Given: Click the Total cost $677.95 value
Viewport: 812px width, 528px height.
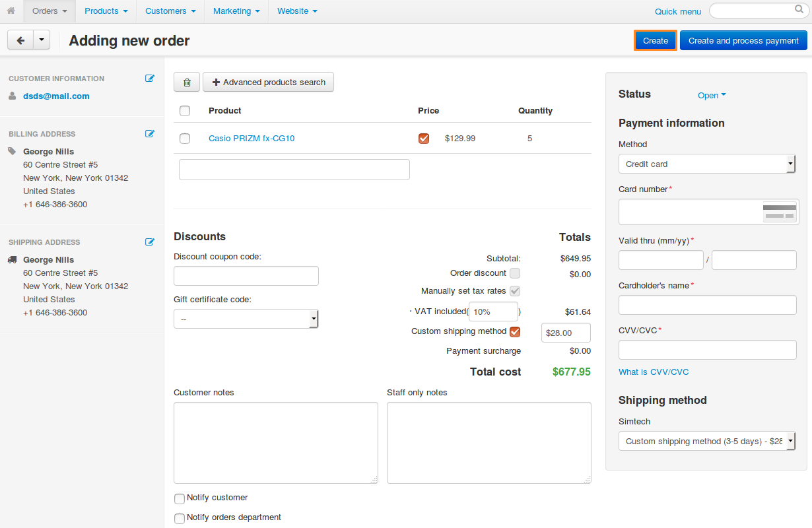Looking at the screenshot, I should [572, 372].
